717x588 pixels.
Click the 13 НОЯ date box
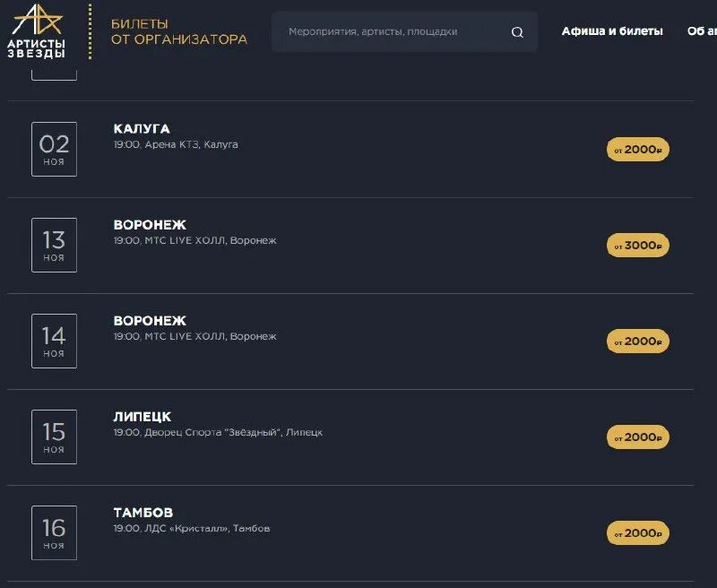(x=54, y=245)
